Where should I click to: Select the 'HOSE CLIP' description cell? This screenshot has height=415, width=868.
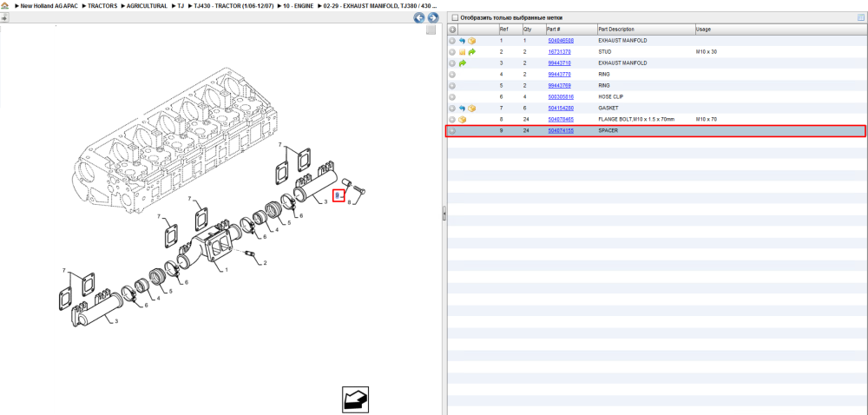(x=609, y=97)
